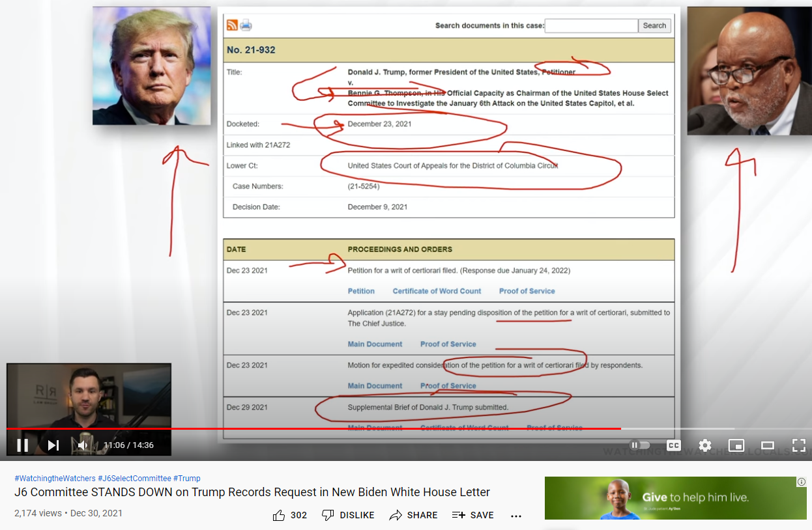Skip to the next video
This screenshot has height=530, width=812.
pyautogui.click(x=53, y=445)
